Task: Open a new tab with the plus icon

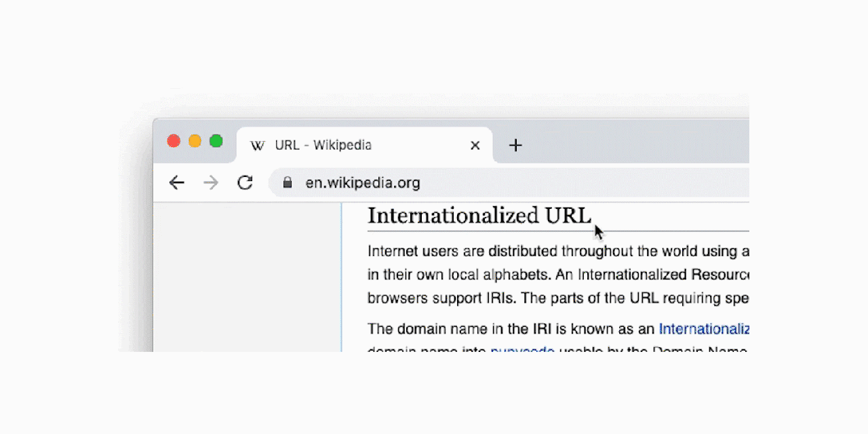Action: 515,144
